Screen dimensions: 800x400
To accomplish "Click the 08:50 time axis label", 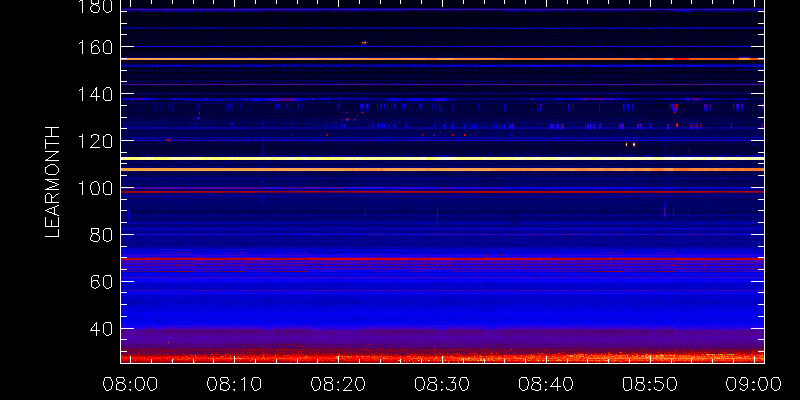I will click(x=650, y=384).
